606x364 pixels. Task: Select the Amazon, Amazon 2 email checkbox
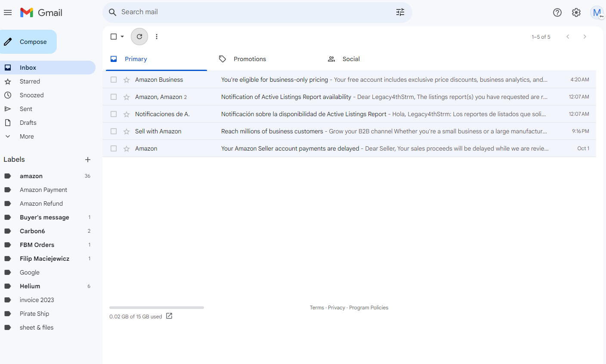click(x=114, y=97)
